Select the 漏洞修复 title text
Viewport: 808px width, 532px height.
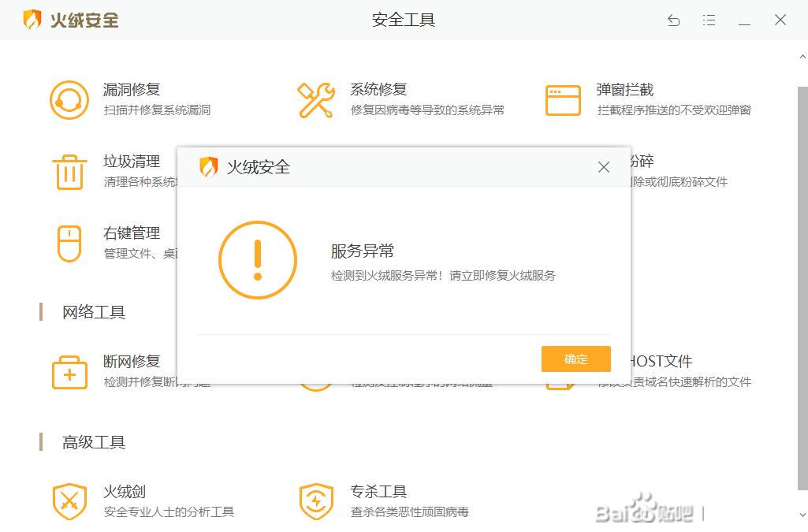(132, 90)
